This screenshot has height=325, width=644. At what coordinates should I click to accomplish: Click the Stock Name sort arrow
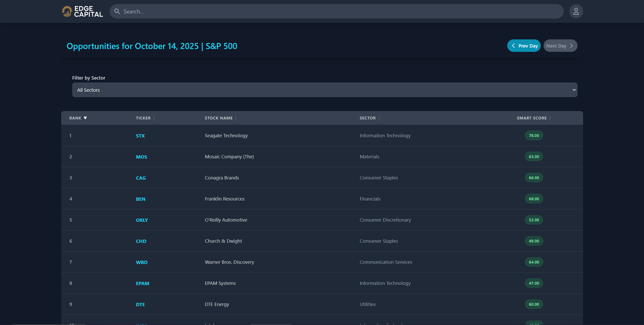click(x=235, y=118)
